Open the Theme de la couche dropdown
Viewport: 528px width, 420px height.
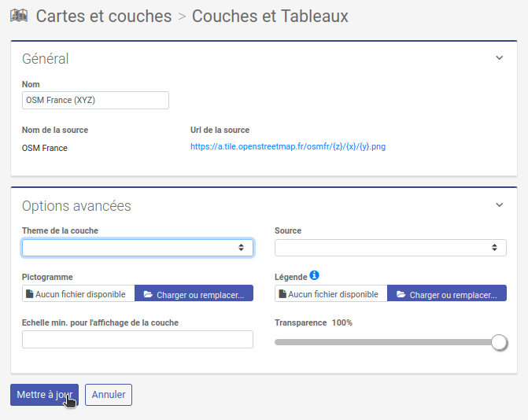tap(138, 248)
